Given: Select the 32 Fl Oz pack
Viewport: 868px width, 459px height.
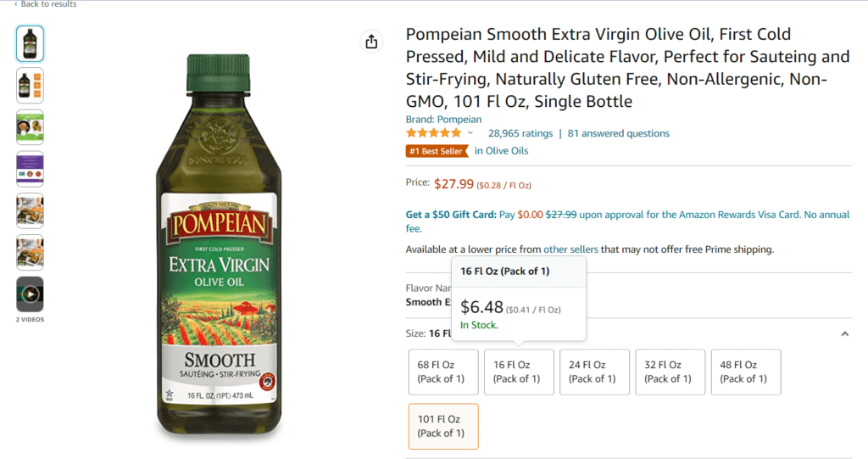Looking at the screenshot, I should [x=670, y=372].
